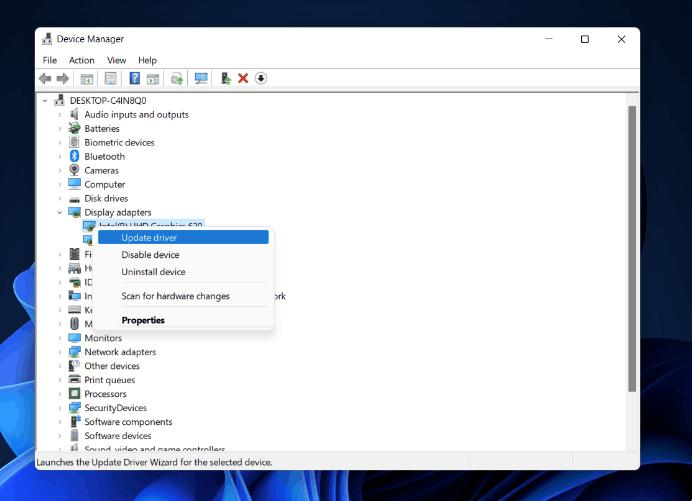Viewport: 692px width, 501px height.
Task: Click the scan for hardware changes monitor icon
Action: coord(201,78)
